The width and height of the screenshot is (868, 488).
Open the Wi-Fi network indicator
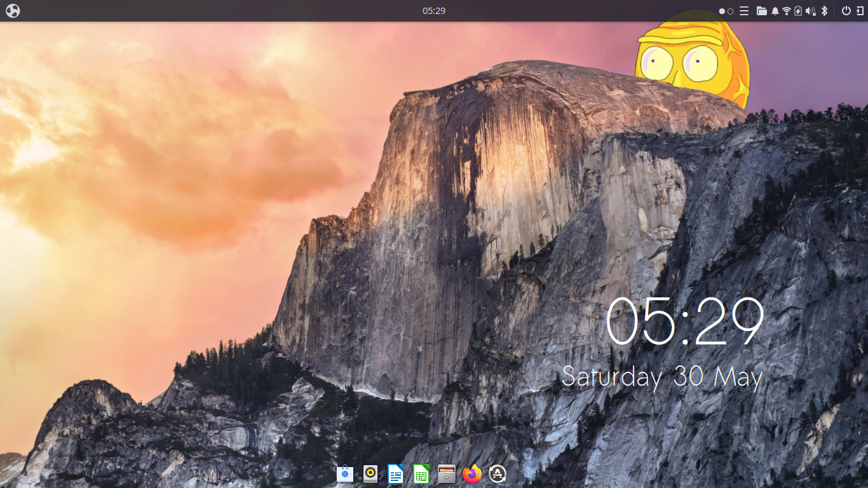(787, 11)
